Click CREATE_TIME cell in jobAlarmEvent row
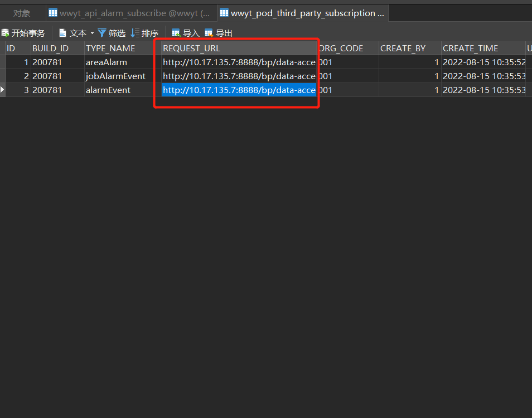This screenshot has width=532, height=418. tap(483, 76)
